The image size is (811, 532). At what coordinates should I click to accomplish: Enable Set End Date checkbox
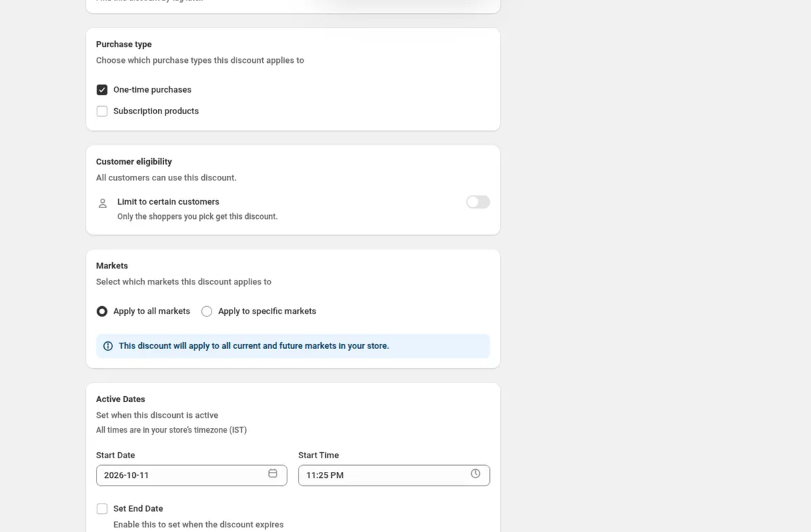tap(102, 509)
